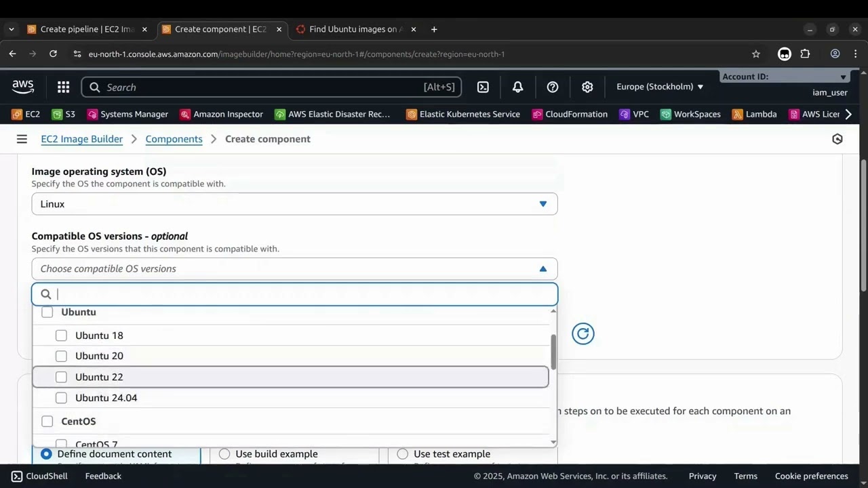Open the Privacy footer link
Image resolution: width=868 pixels, height=488 pixels.
tap(703, 476)
